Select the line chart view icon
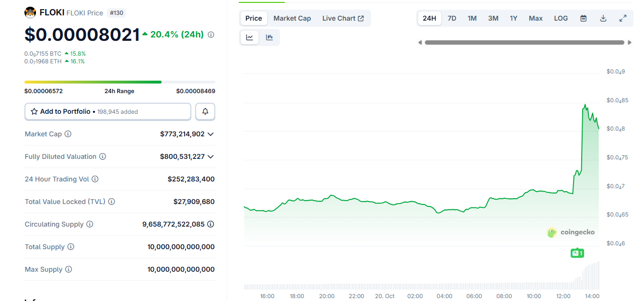644x301 pixels. [250, 37]
